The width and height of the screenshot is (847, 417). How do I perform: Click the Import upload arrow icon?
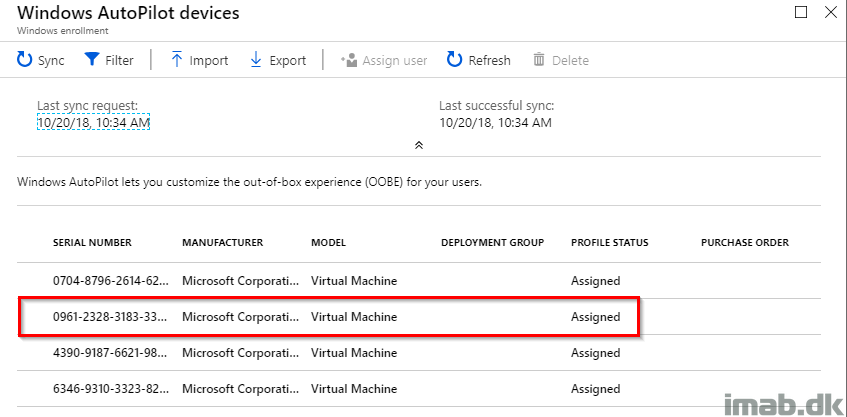pyautogui.click(x=177, y=59)
